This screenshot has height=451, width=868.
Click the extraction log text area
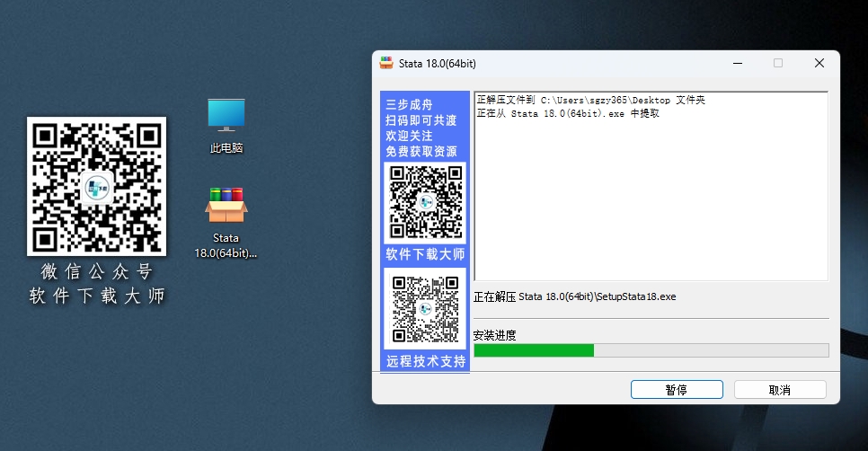(651, 186)
